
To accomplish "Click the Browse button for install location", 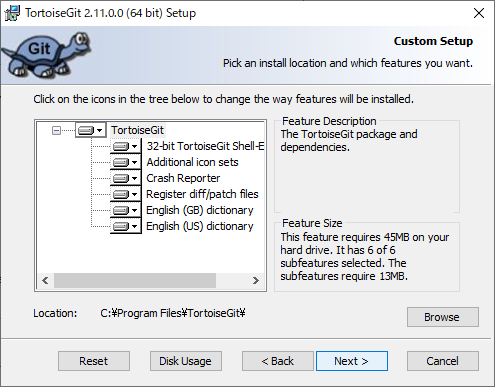I will (x=443, y=317).
